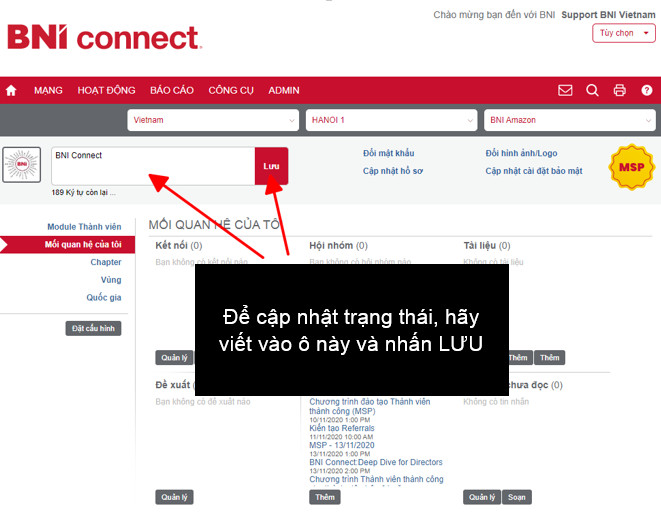Open Cập nhật cài đặt bảo mật link
This screenshot has width=661, height=516.
pos(534,171)
